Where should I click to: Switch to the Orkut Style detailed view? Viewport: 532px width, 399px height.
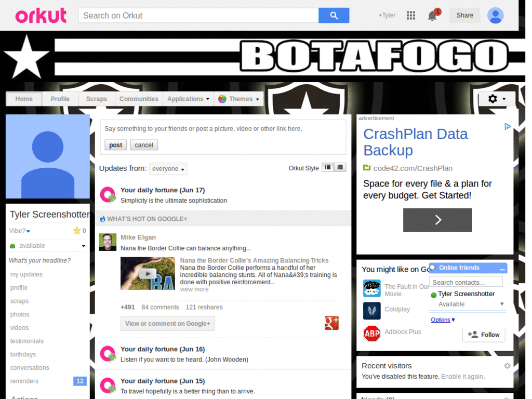[x=328, y=167]
